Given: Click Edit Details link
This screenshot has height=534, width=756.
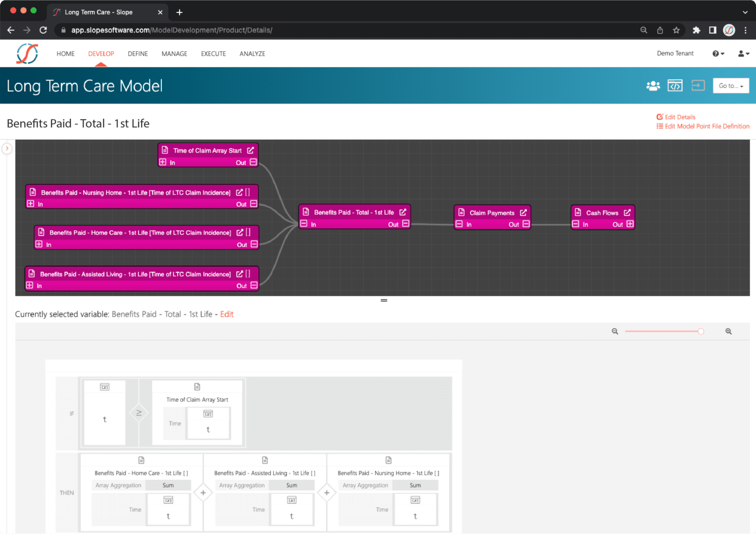Looking at the screenshot, I should (x=680, y=117).
